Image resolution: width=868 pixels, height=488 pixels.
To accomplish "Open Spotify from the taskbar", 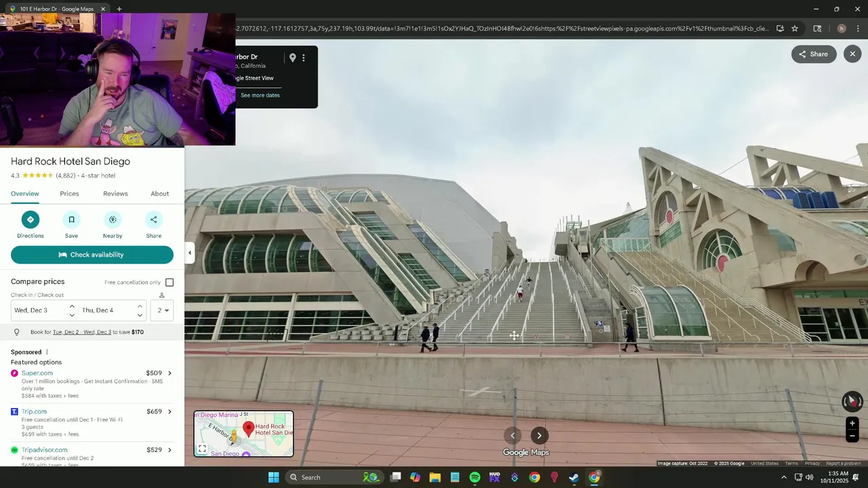I will point(475,477).
